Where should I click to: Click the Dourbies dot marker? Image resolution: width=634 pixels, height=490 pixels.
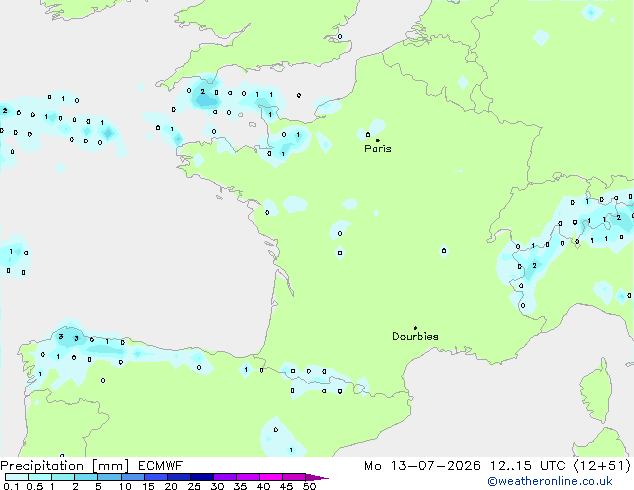[415, 328]
